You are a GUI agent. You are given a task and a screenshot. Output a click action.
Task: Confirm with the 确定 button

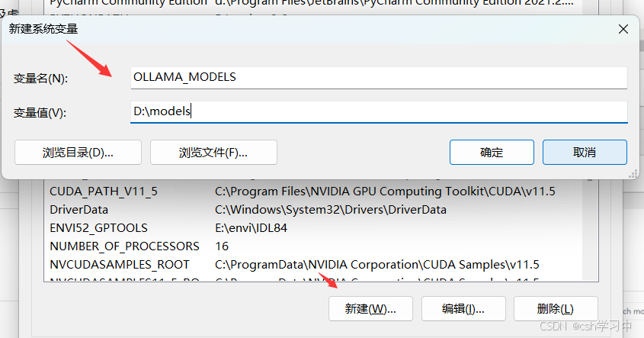pos(492,153)
